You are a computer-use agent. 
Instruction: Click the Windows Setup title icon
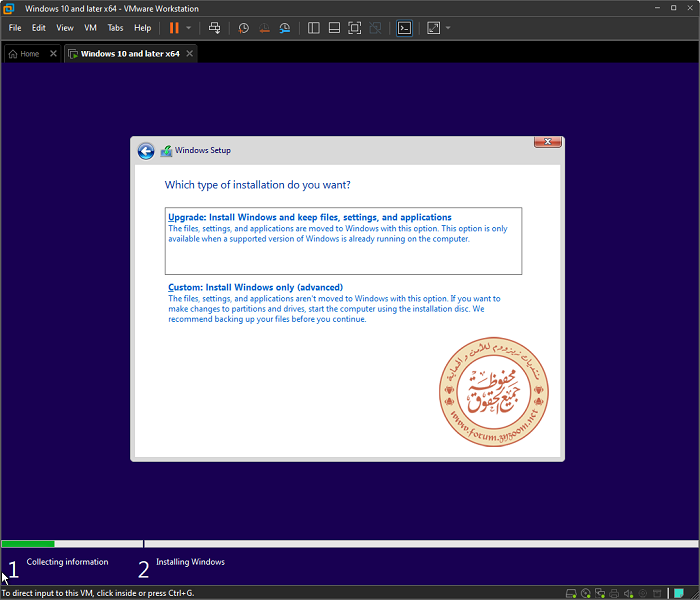tap(166, 151)
